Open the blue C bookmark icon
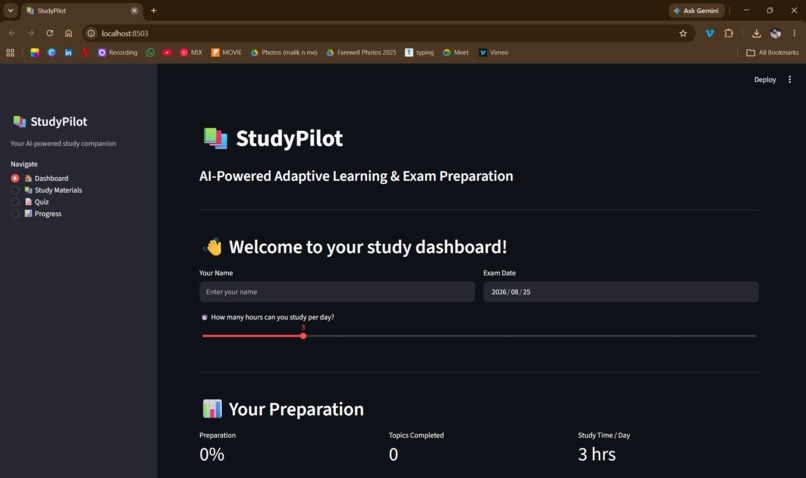806x478 pixels. [x=51, y=52]
